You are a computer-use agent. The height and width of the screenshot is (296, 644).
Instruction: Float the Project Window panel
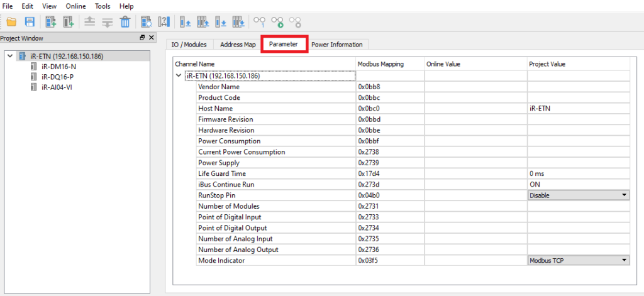pos(142,38)
